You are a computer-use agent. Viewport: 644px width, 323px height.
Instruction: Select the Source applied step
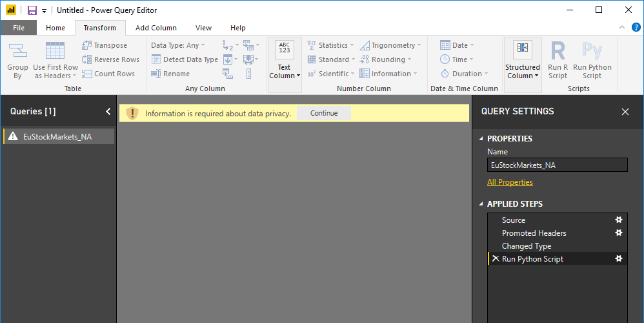tap(558, 220)
